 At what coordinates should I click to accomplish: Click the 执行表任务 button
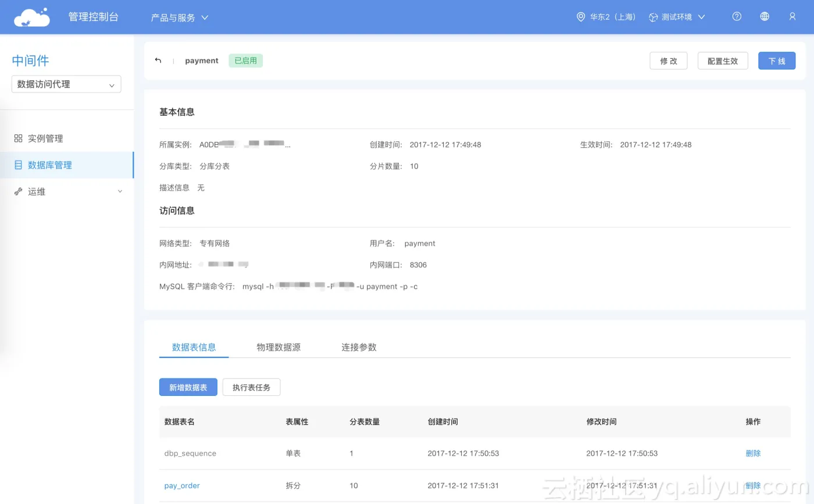(252, 387)
